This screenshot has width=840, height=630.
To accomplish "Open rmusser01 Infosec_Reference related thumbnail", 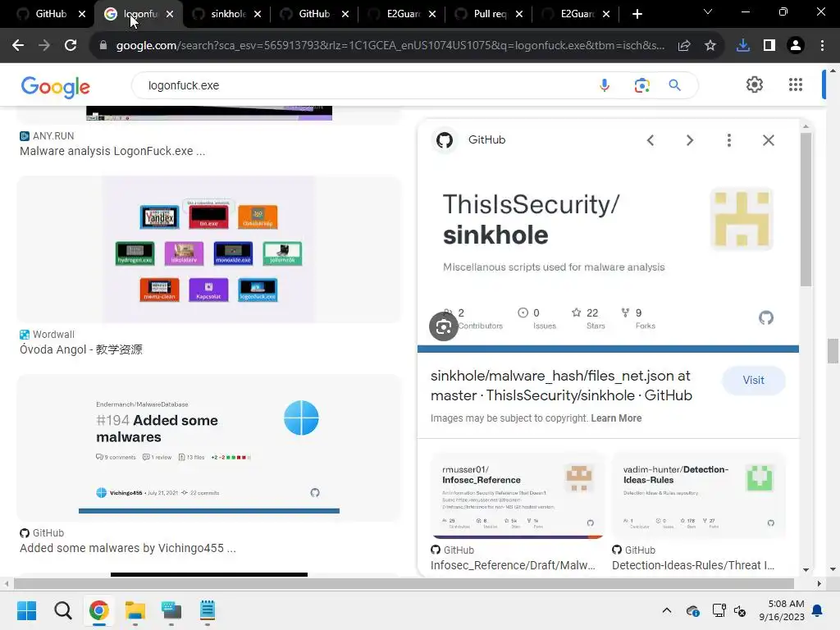I will [x=517, y=495].
